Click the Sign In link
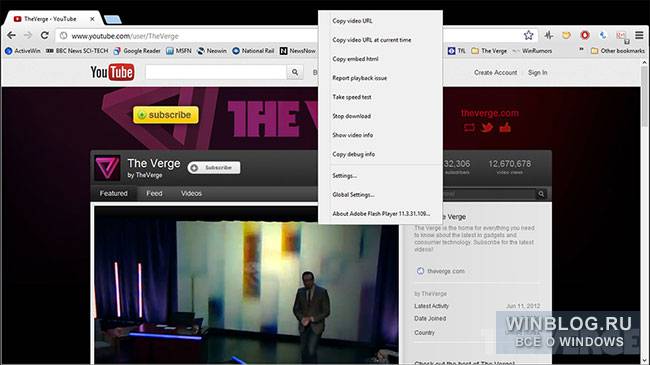 tap(538, 73)
